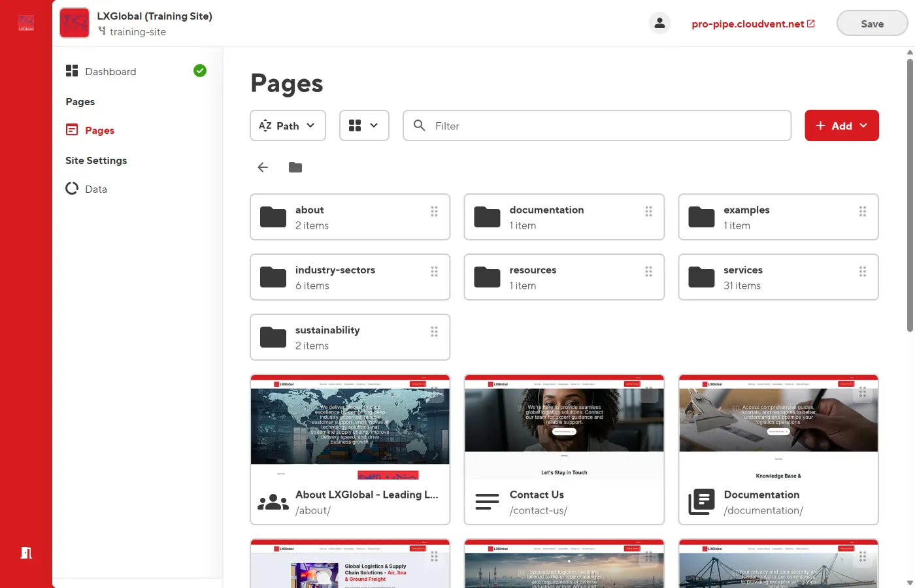Visit the pro-pipe.cloudvent.net link
The width and height of the screenshot is (915, 588).
[748, 24]
